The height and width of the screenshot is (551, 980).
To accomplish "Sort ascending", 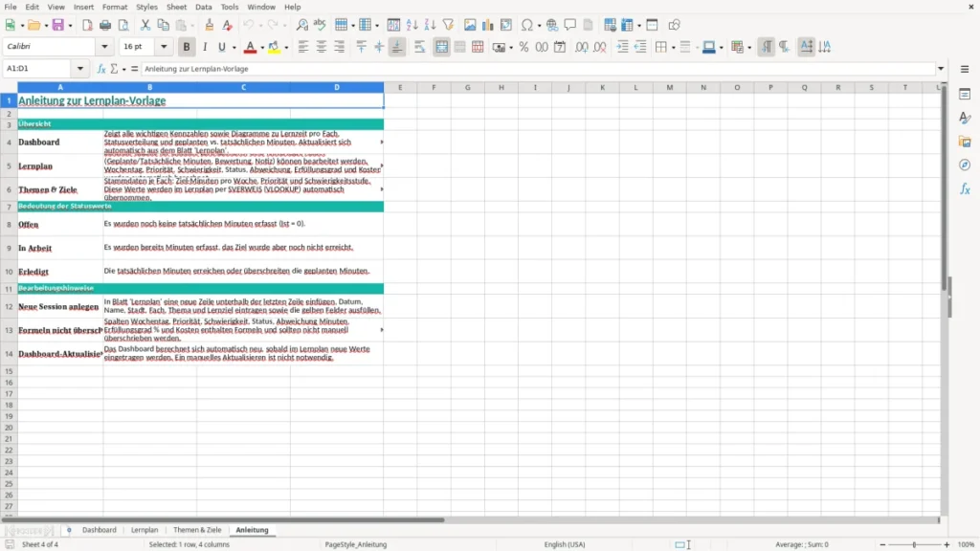I will (412, 25).
